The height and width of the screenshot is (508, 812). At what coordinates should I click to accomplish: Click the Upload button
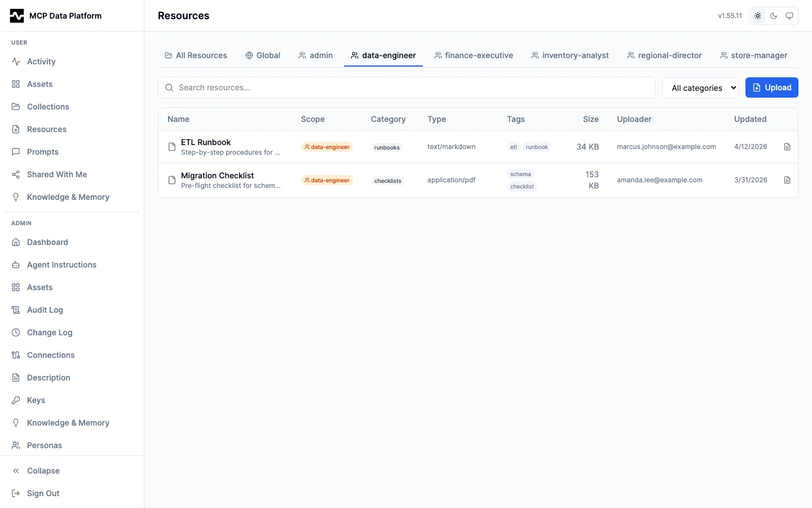(x=771, y=87)
